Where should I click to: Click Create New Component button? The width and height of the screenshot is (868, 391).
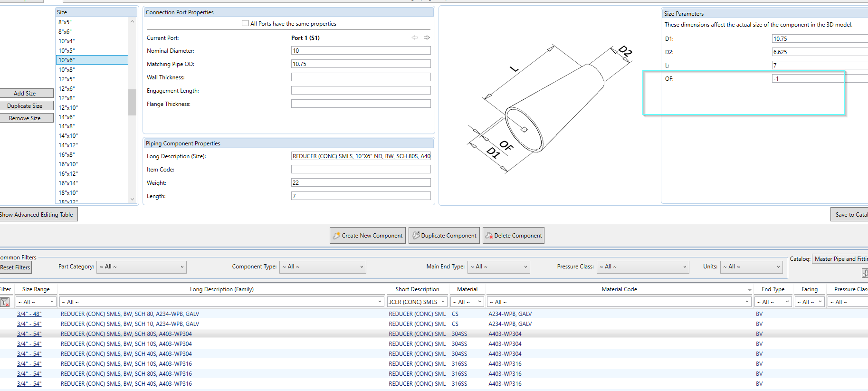pyautogui.click(x=368, y=235)
